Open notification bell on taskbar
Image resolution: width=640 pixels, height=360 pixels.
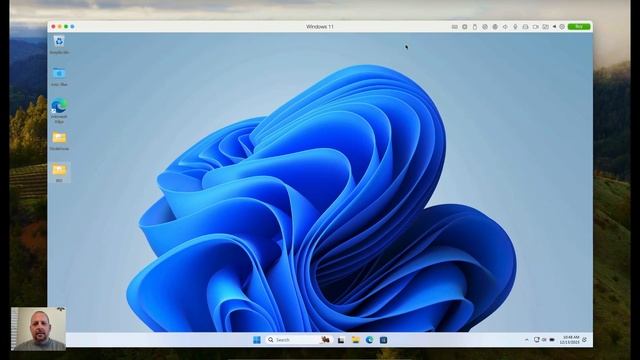click(585, 340)
